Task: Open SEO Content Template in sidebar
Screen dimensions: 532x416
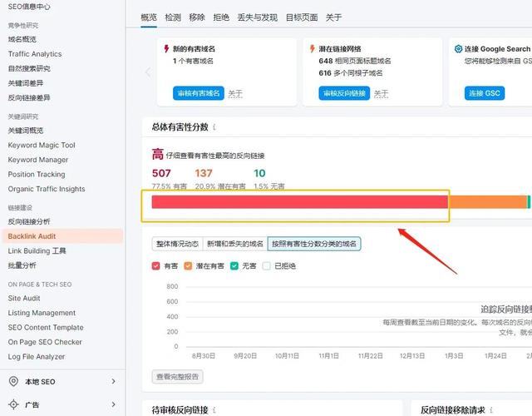Action: click(46, 327)
